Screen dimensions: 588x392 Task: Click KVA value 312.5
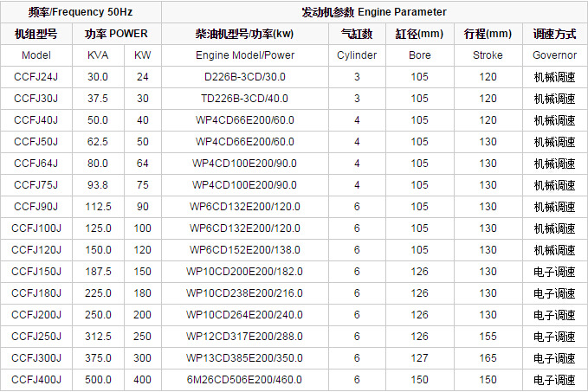click(98, 337)
